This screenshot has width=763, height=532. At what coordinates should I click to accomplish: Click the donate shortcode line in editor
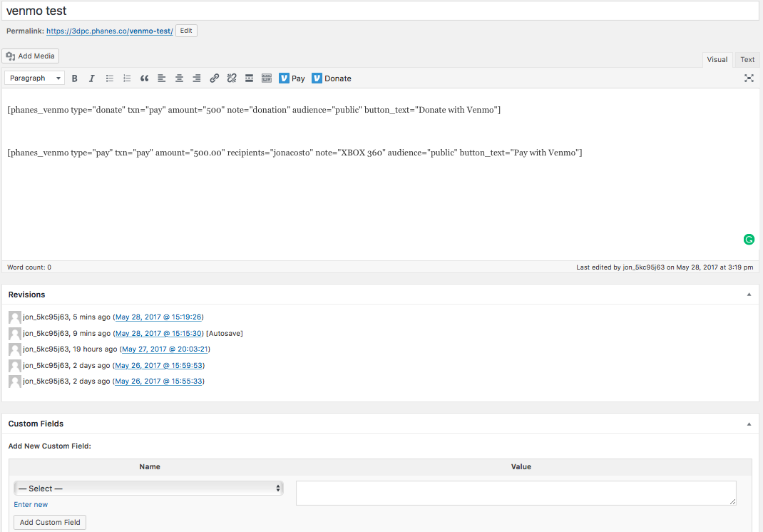coord(254,110)
